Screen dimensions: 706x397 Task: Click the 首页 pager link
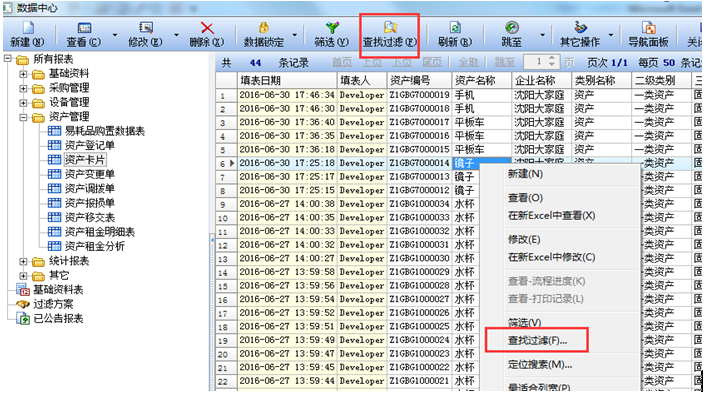click(342, 63)
